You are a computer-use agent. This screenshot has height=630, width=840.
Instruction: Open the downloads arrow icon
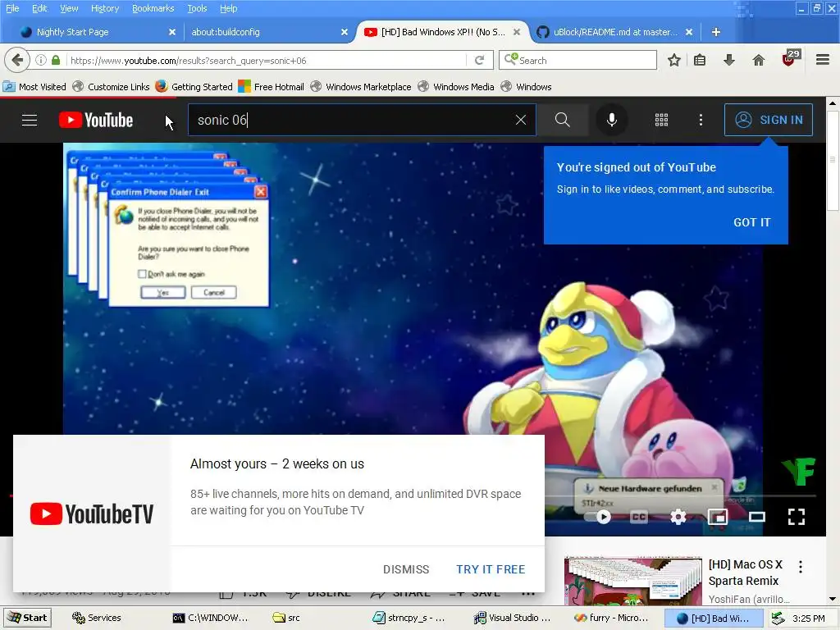tap(729, 60)
